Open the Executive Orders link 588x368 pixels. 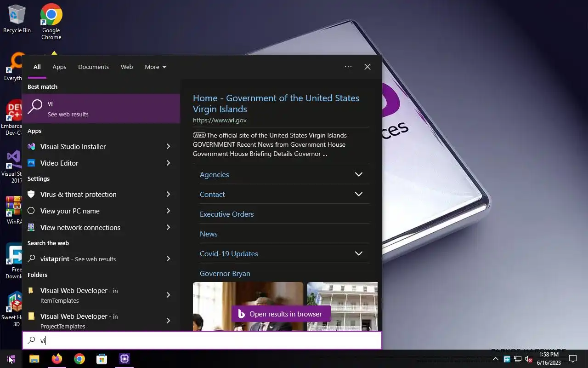coord(226,214)
